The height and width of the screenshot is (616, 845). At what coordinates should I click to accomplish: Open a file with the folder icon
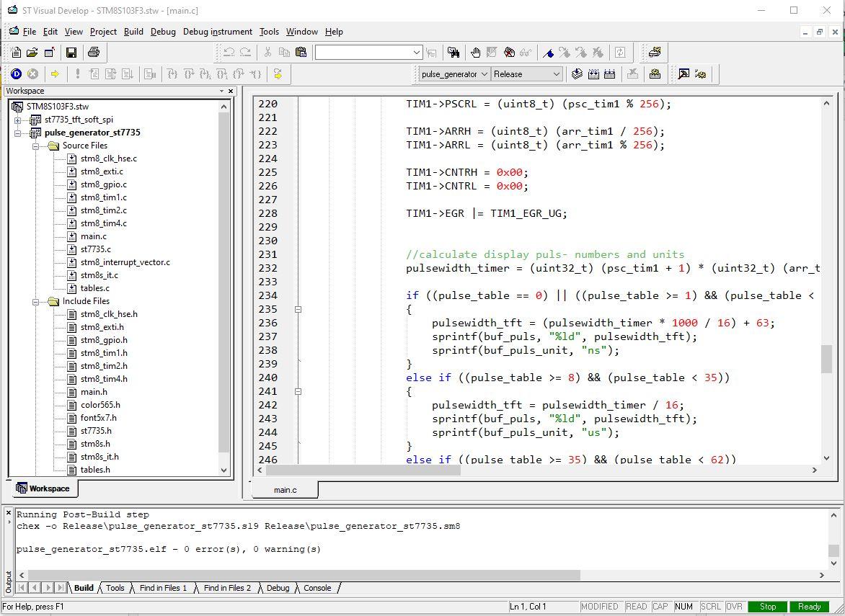[x=32, y=52]
